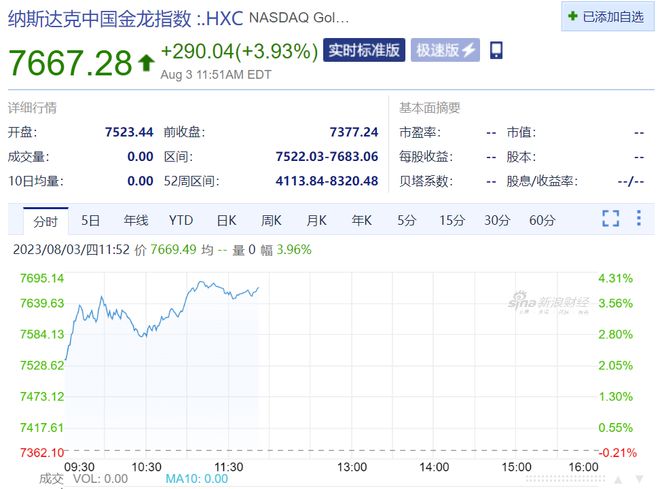The height and width of the screenshot is (489, 660).
Task: Select the YTD chart tab
Action: [181, 220]
